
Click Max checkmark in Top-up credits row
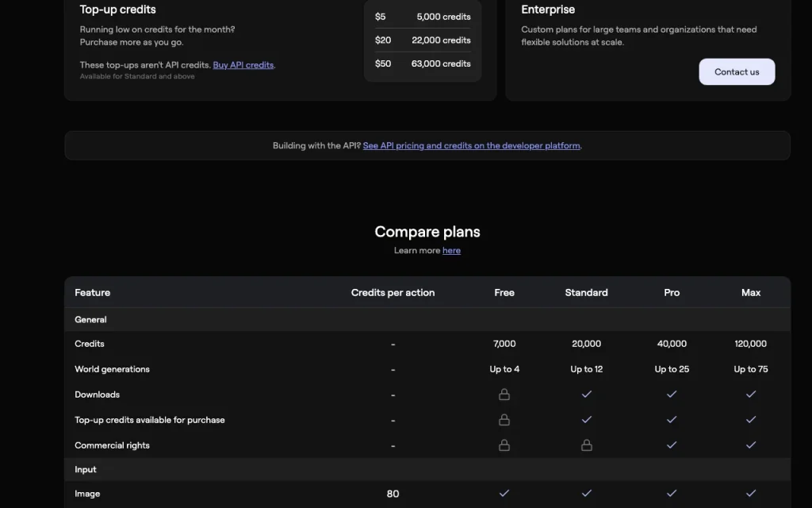[x=750, y=419]
